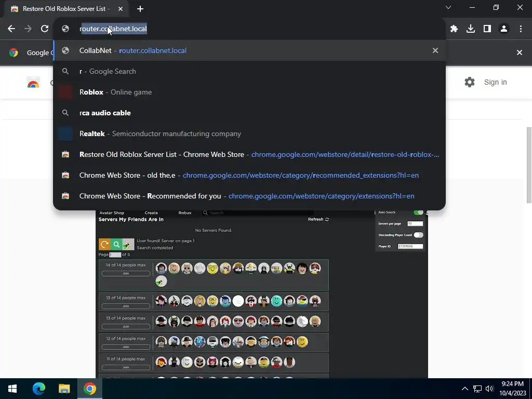Click the page vertical scrollbar

click(x=529, y=165)
